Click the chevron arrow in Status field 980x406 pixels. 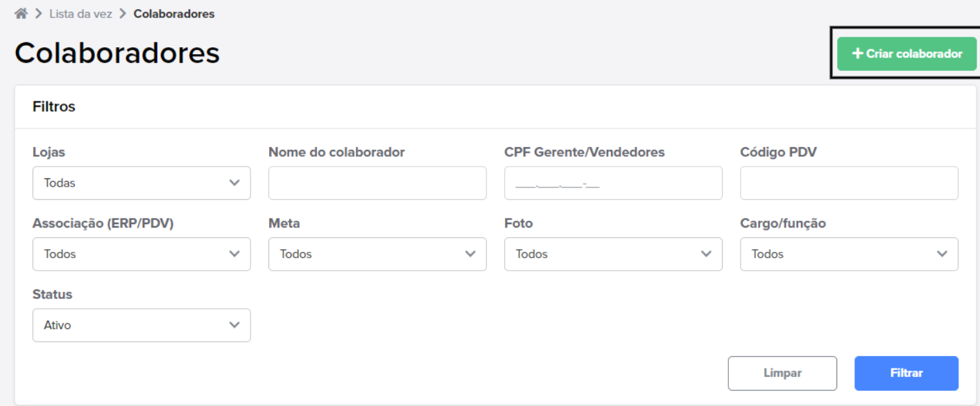pyautogui.click(x=234, y=325)
